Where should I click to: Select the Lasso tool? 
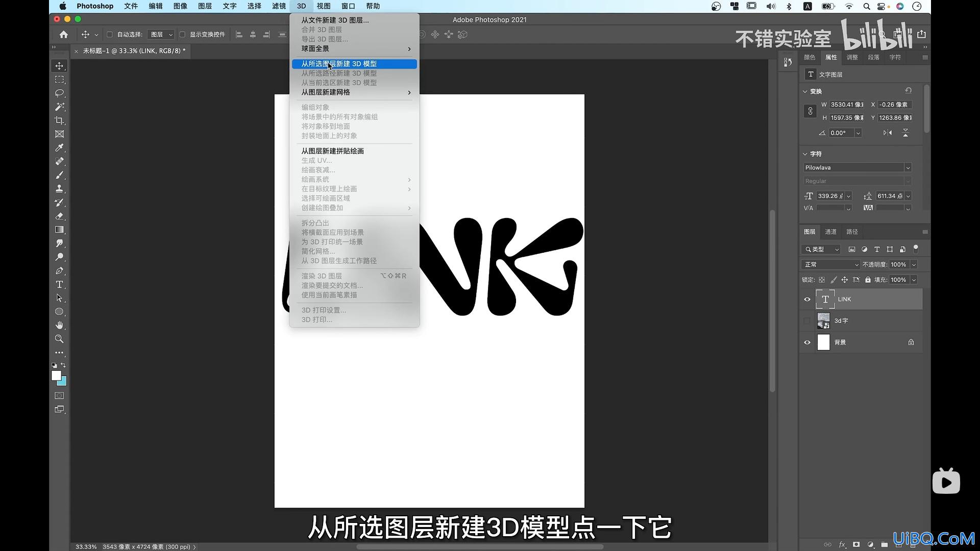tap(59, 93)
